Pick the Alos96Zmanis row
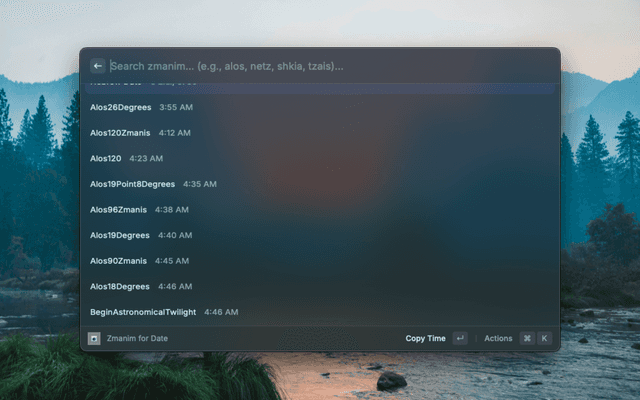Viewport: 640px width, 400px height. click(118, 209)
